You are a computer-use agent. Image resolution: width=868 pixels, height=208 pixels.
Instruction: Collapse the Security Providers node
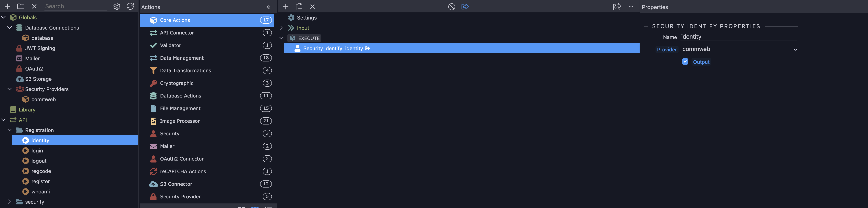coord(9,89)
